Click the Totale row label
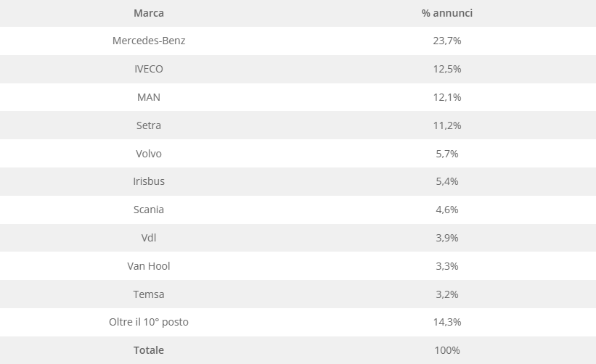Screen dimensions: 596x364 [149, 350]
